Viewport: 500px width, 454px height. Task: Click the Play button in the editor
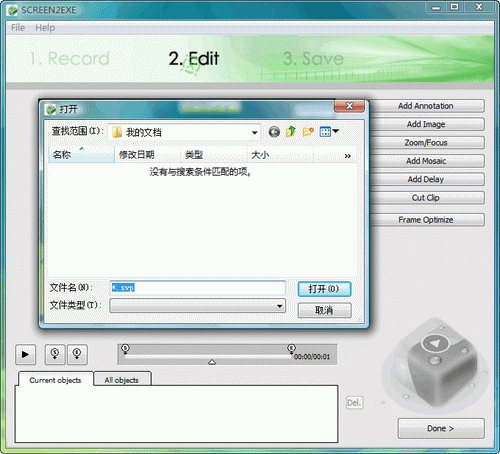pyautogui.click(x=25, y=354)
